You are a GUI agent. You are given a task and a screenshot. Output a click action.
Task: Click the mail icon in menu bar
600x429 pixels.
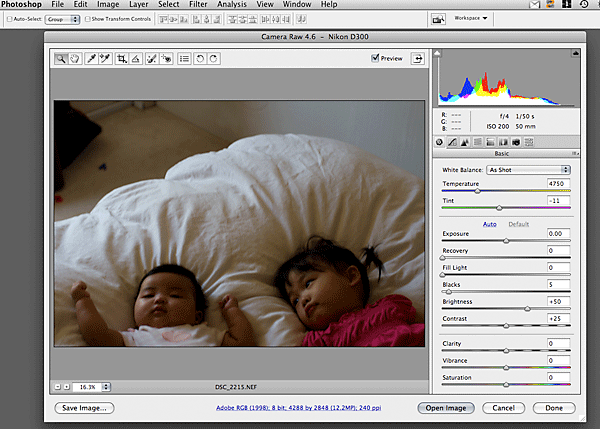(535, 4)
